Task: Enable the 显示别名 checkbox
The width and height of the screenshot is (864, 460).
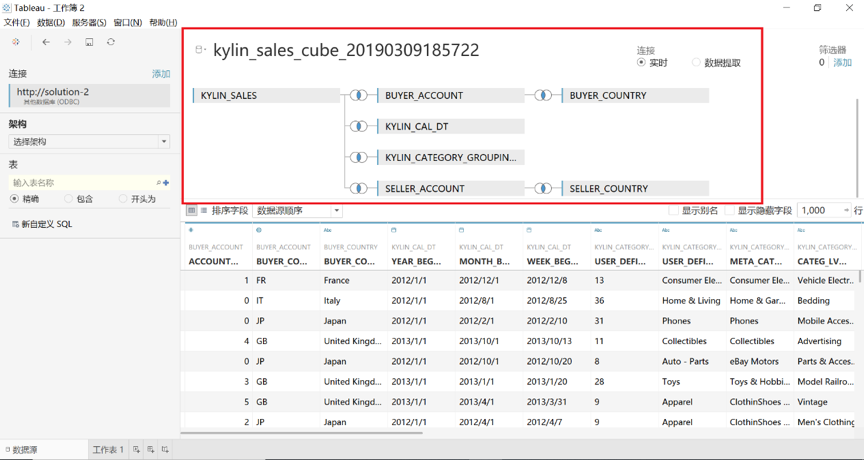Action: pyautogui.click(x=673, y=210)
